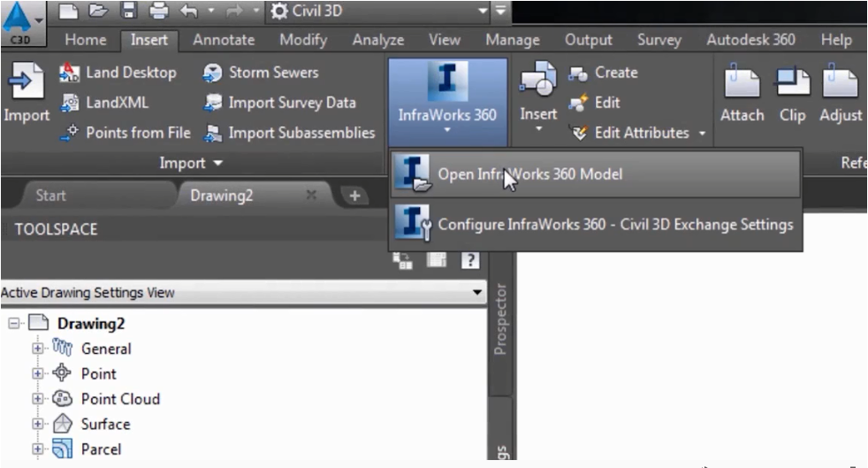
Task: Switch to the Home ribbon tab
Action: [85, 40]
